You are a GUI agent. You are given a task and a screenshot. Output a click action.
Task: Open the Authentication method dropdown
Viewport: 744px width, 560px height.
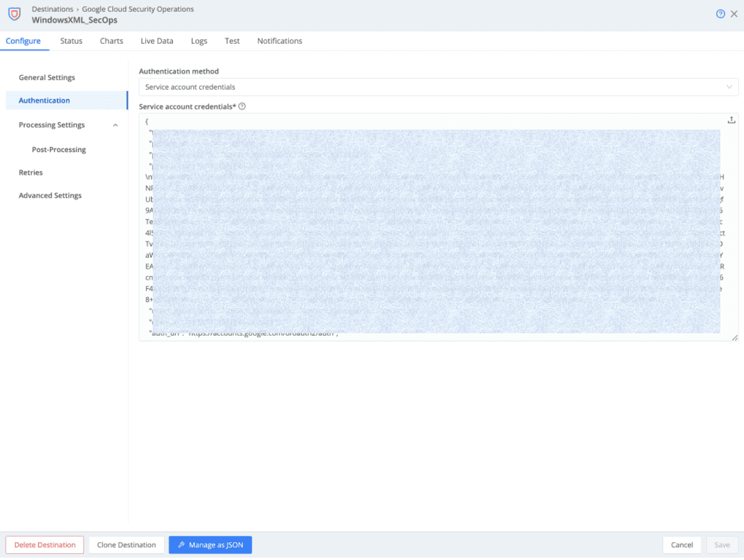click(x=438, y=87)
